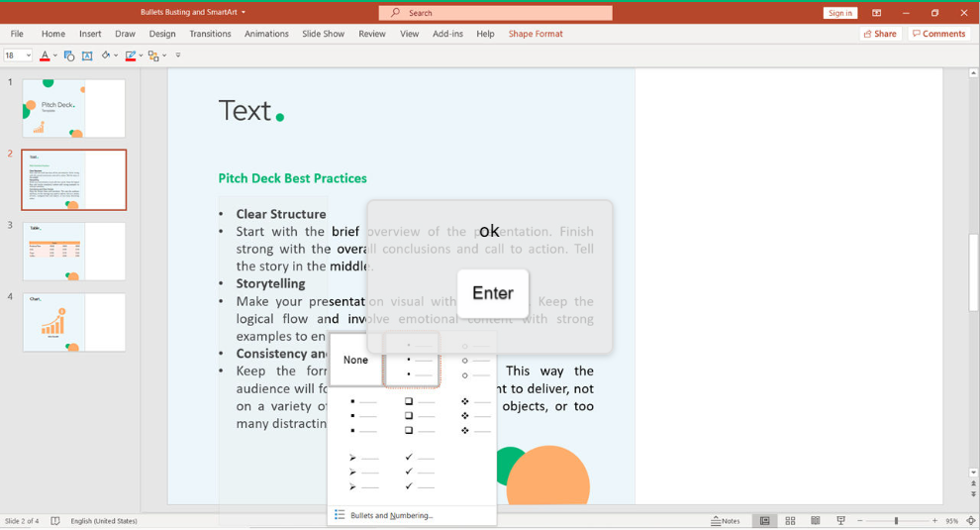Screen dimensions: 980x530
Task: Click the Sign in button
Action: [x=840, y=13]
